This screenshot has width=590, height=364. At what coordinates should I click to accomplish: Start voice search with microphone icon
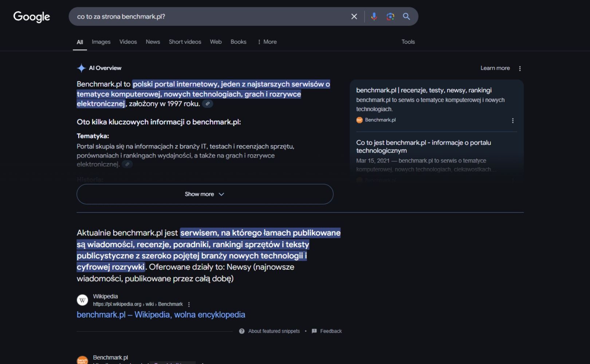(374, 16)
